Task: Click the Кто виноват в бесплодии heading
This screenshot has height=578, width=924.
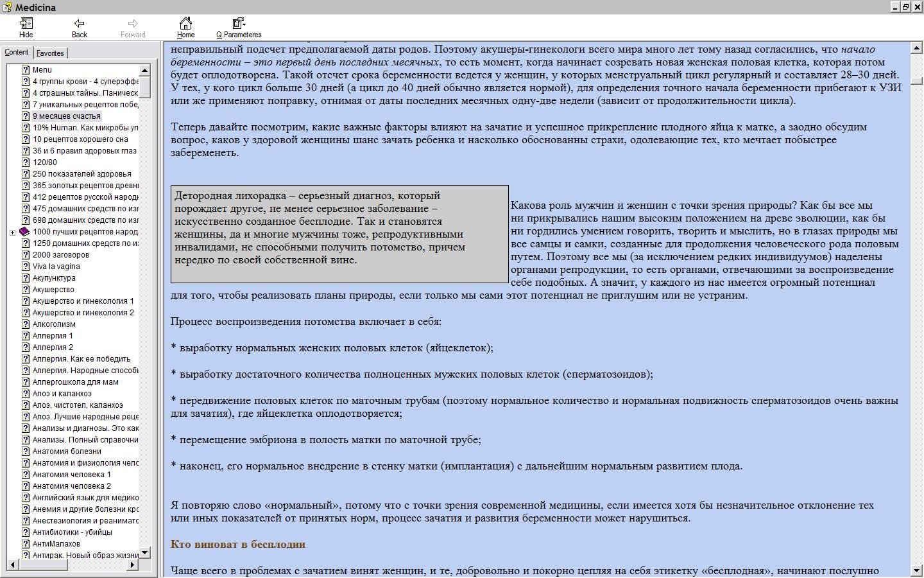Action: coord(238,545)
